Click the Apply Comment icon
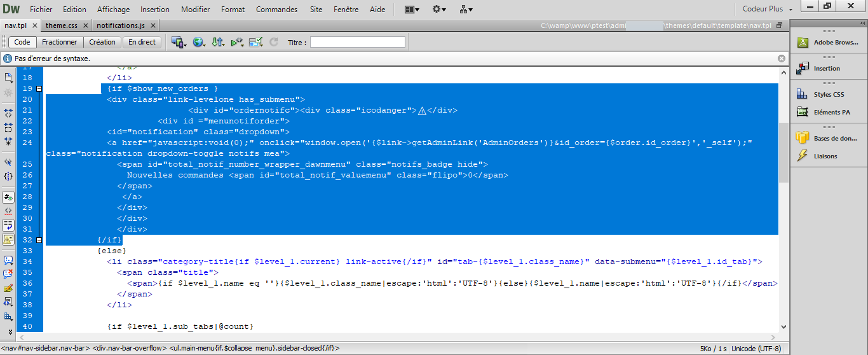 pyautogui.click(x=8, y=260)
